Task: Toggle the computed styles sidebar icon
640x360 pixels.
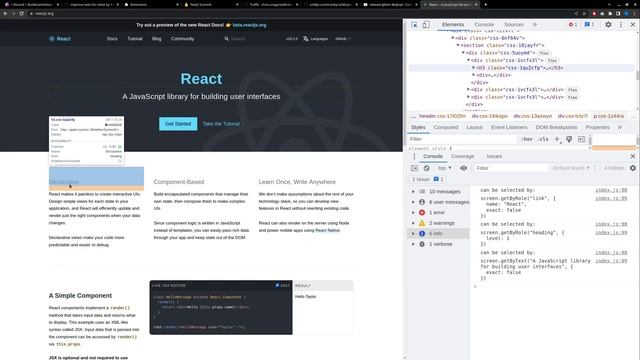Action: click(x=582, y=139)
